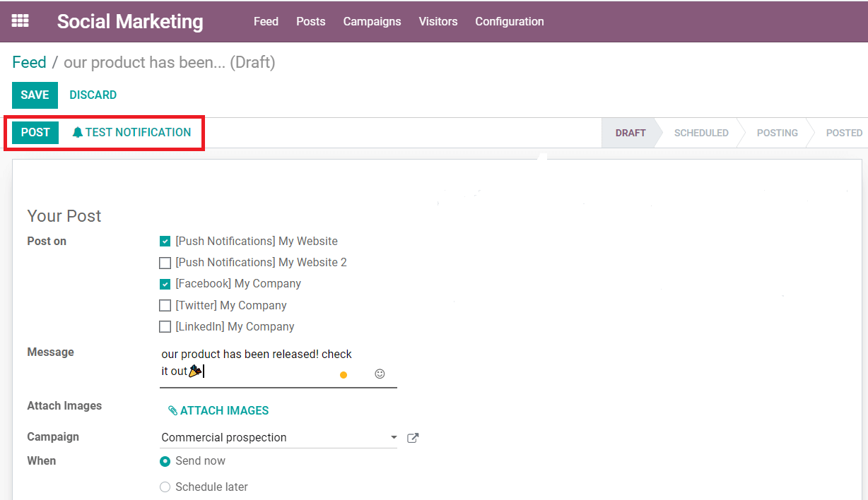Screen dimensions: 868x500
Task: Go back via the Feed breadcrumb
Action: (x=29, y=62)
